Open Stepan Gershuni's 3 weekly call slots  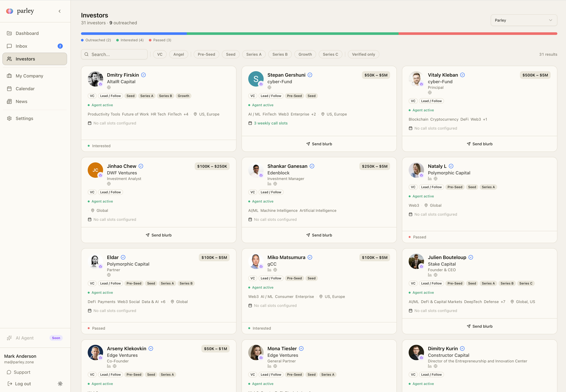click(271, 123)
